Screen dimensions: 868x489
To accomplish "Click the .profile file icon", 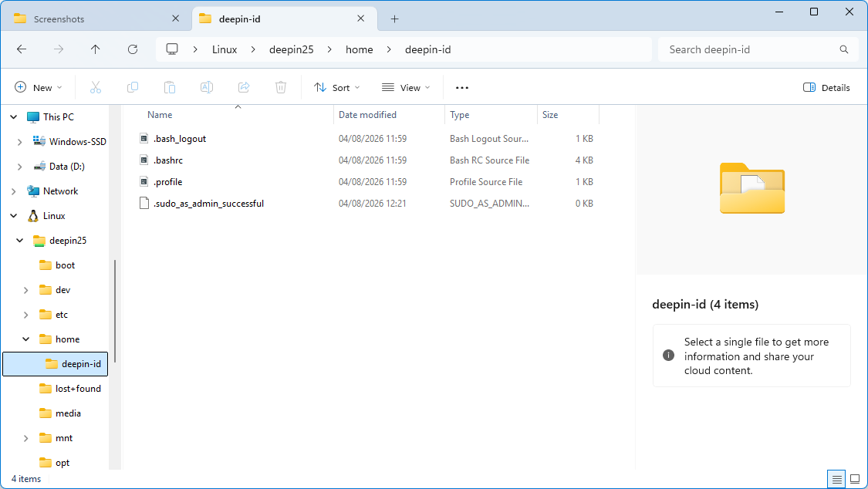I will [x=144, y=181].
